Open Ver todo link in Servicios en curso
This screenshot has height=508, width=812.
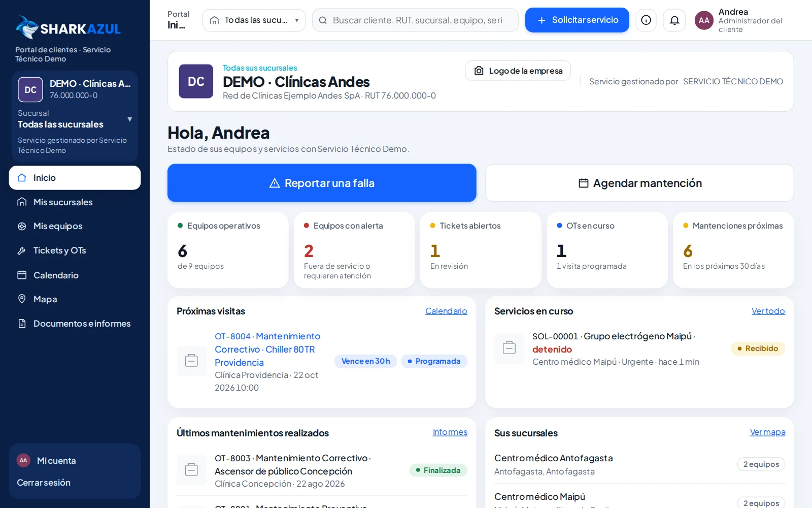[x=768, y=311]
